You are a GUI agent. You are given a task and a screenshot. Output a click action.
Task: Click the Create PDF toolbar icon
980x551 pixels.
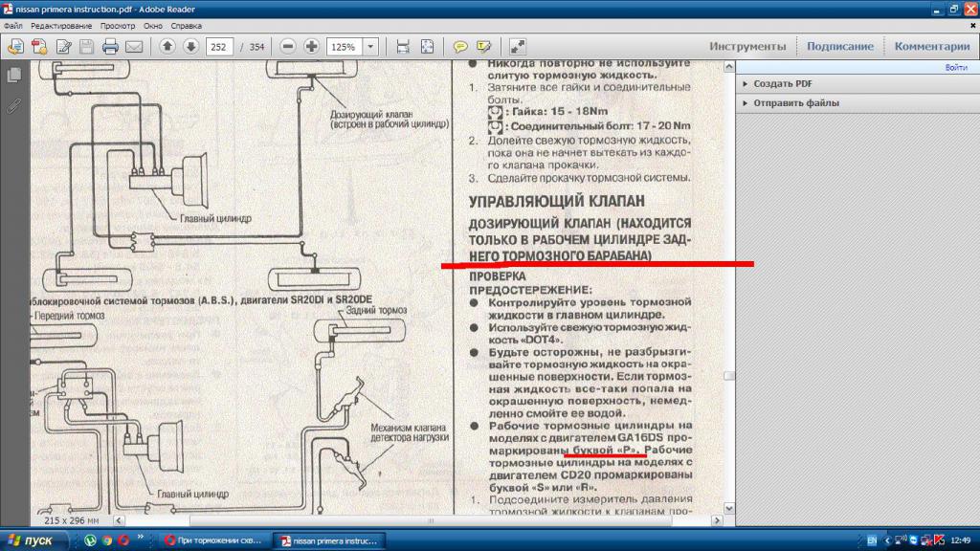click(x=39, y=47)
